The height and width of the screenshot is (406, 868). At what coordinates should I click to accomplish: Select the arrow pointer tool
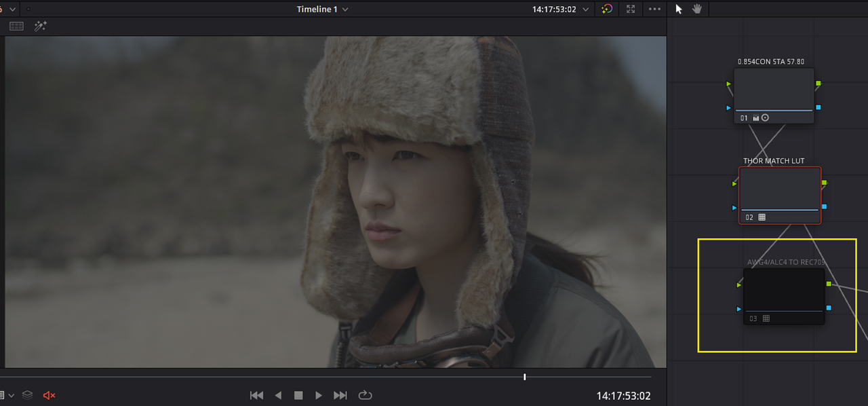tap(679, 9)
